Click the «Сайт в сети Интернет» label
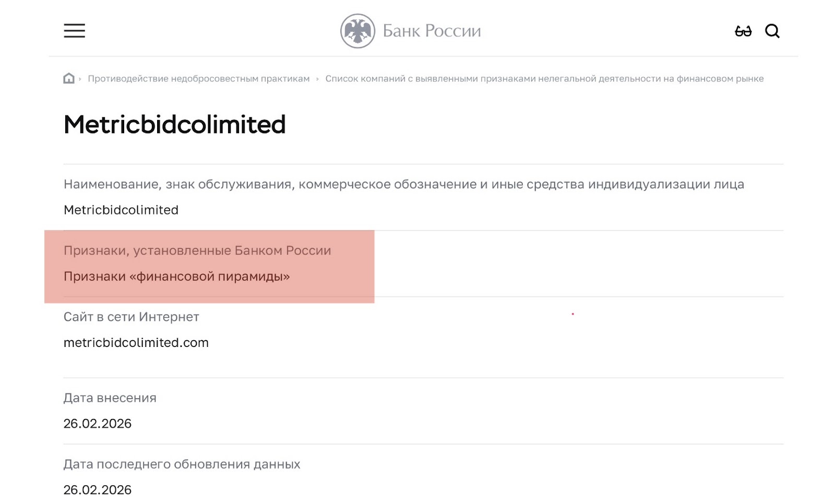835x504 pixels. click(131, 317)
